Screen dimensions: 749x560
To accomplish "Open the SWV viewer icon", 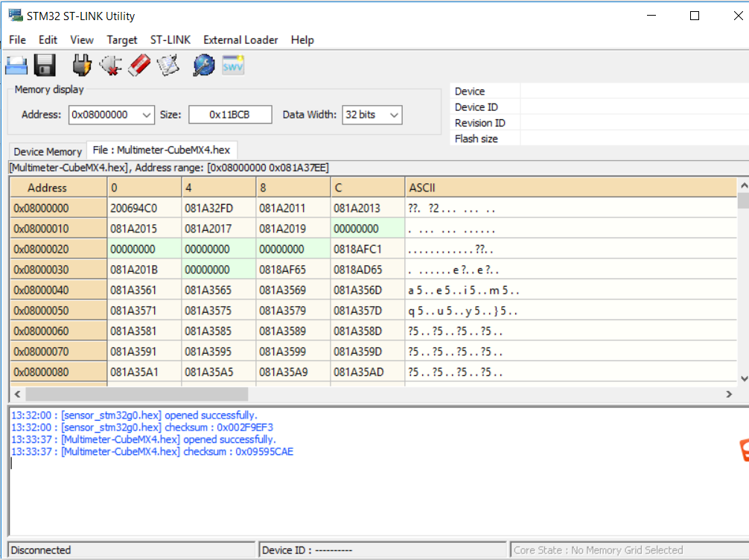I will [232, 66].
